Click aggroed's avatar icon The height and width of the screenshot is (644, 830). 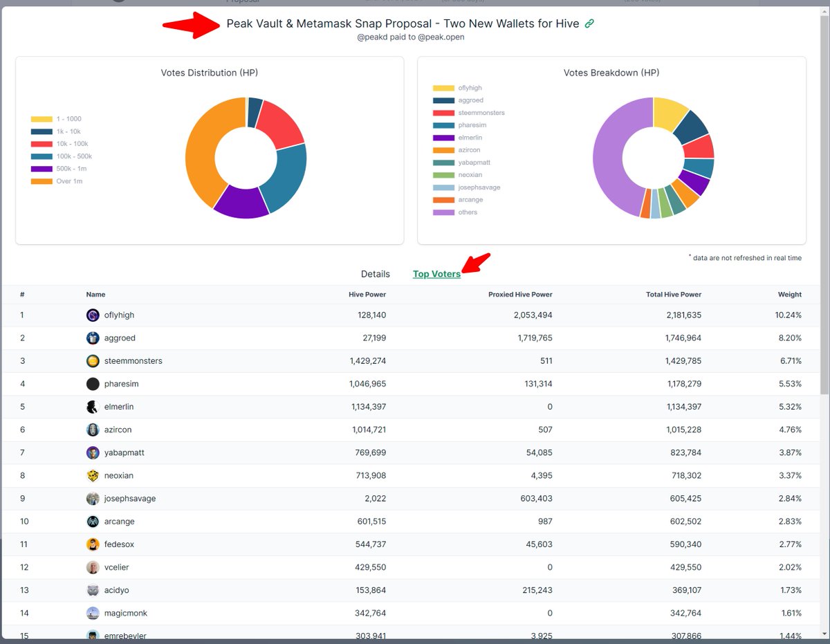tap(93, 338)
